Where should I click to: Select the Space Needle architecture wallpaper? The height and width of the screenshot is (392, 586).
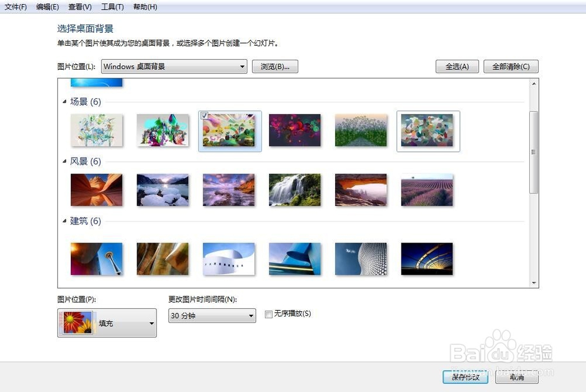[x=97, y=259]
